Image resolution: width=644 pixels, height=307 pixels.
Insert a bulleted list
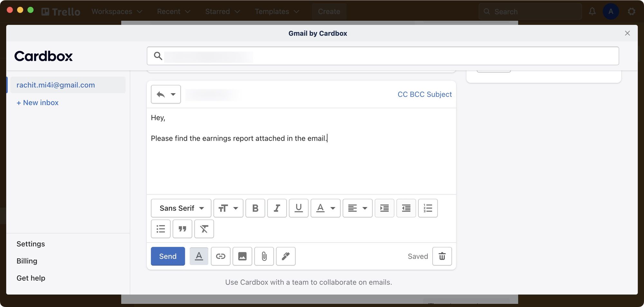(161, 229)
